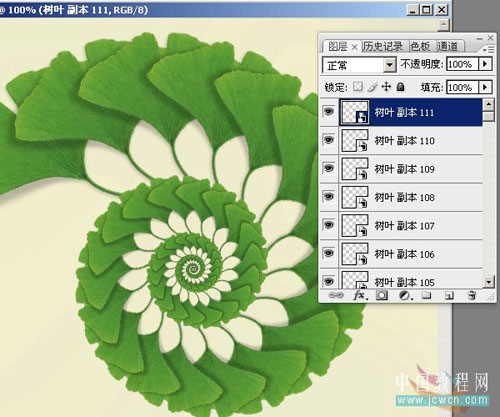Toggle lock position icon
This screenshot has width=500, height=417.
[386, 87]
